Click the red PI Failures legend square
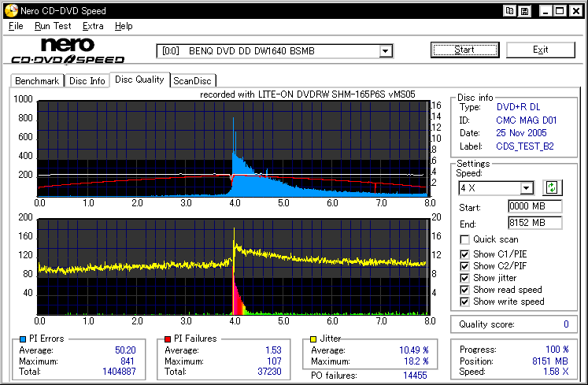The width and height of the screenshot is (588, 385). [166, 339]
